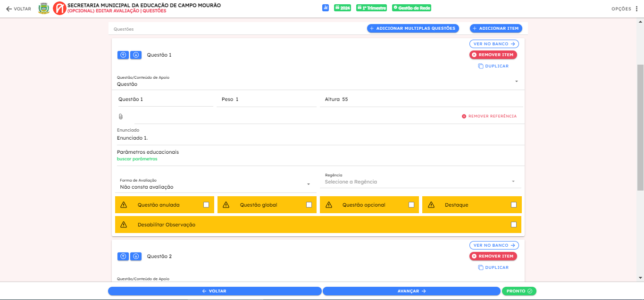This screenshot has height=300, width=644.
Task: Click REMOVER ITEM for Questão 1
Action: click(493, 55)
